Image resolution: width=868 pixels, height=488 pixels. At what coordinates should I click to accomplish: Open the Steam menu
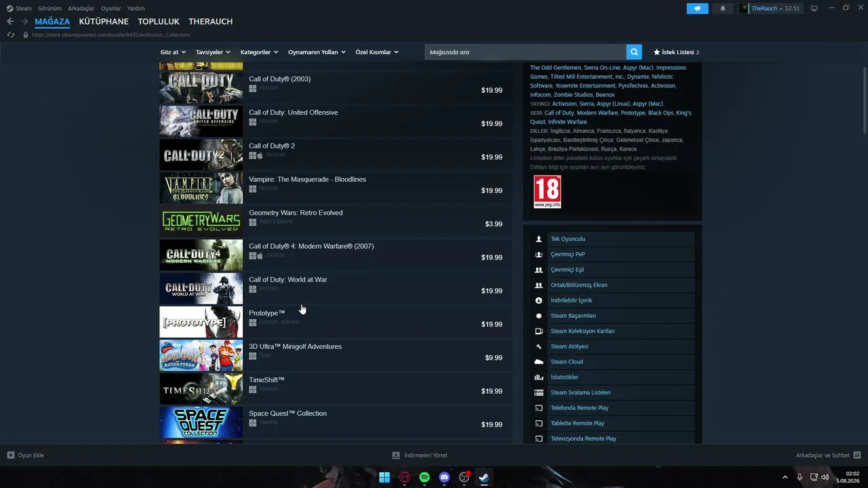(19, 8)
